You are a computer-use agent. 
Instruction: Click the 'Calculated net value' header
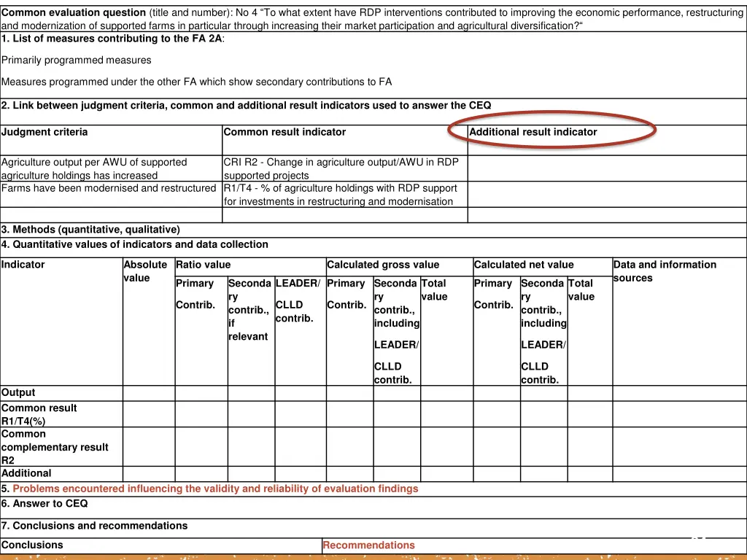(x=524, y=265)
